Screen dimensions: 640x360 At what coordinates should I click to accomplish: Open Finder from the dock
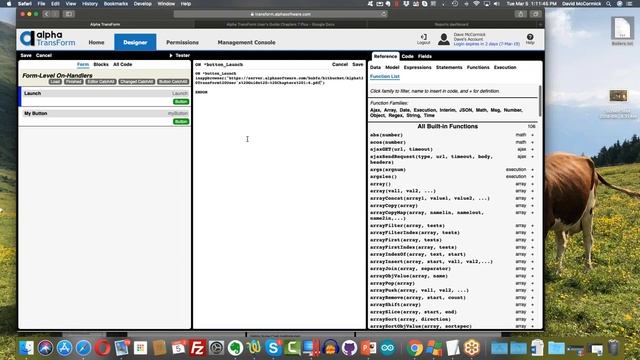click(x=27, y=348)
